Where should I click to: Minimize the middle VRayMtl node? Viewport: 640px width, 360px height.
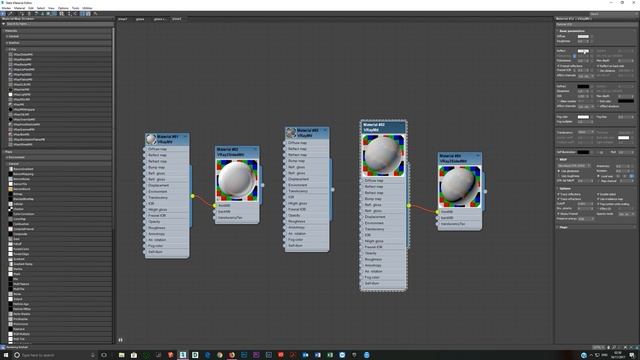(x=325, y=130)
